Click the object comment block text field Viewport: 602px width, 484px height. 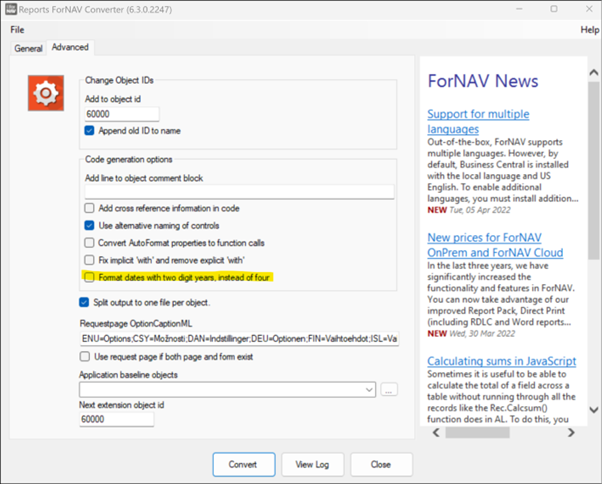pos(239,192)
